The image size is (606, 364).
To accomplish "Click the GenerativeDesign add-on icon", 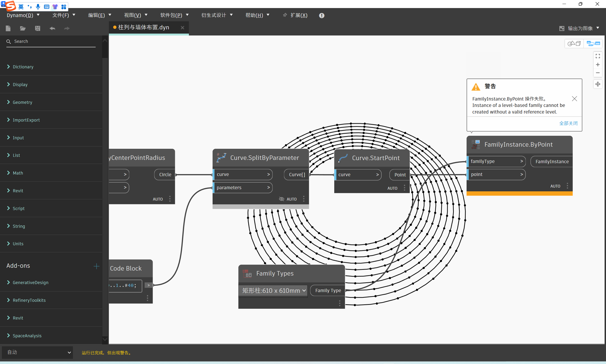I will coord(8,283).
